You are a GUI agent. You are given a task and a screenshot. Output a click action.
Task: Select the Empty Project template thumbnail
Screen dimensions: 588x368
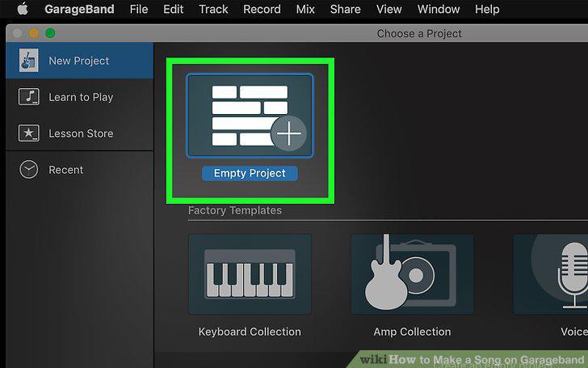coord(250,116)
